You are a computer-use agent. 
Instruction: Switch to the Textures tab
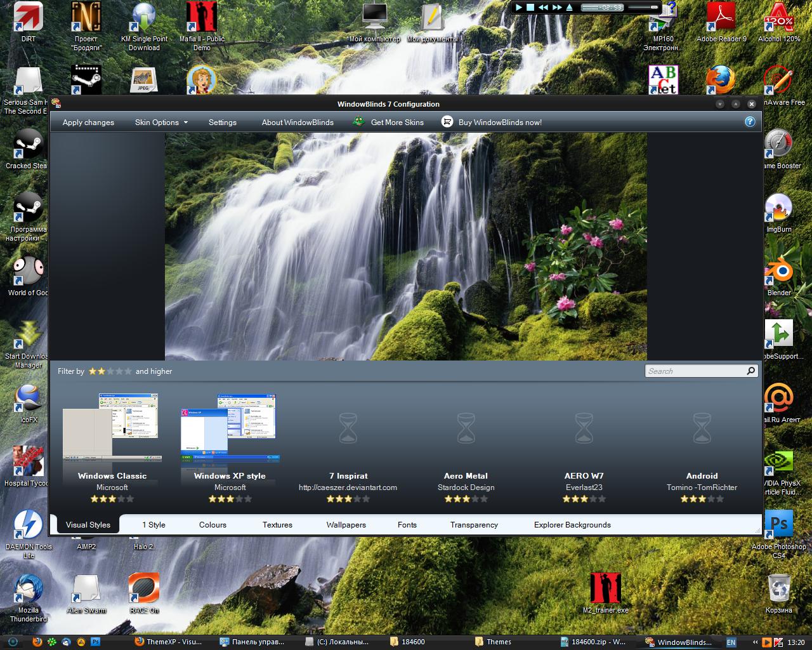277,524
